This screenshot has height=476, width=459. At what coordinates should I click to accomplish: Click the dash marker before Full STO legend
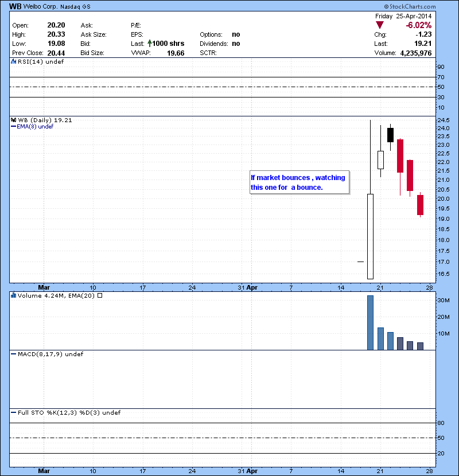point(13,412)
